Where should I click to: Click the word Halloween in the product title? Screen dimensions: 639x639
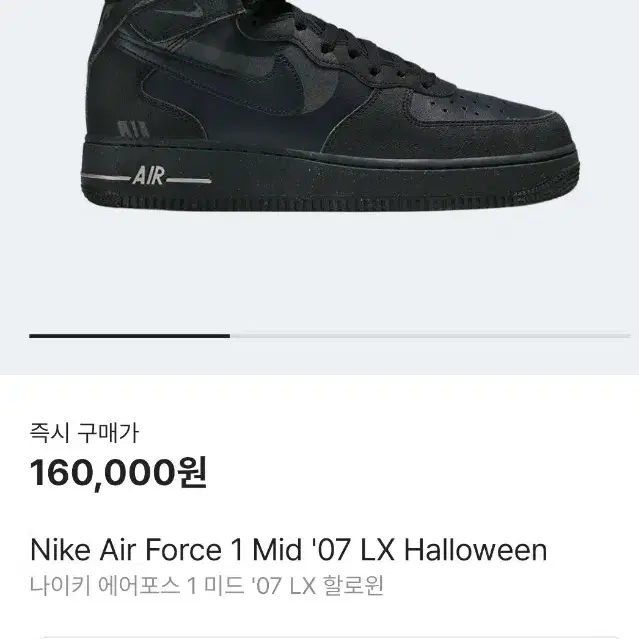pos(476,550)
